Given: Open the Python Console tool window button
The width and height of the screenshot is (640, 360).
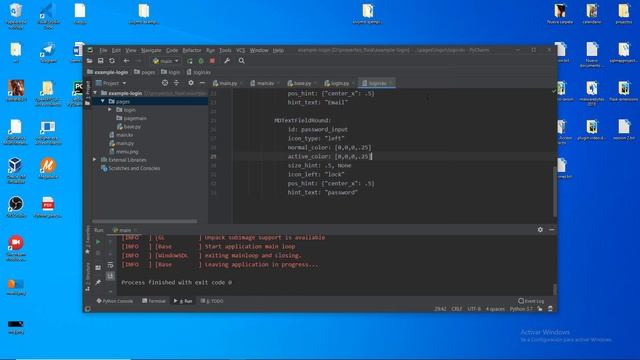Looking at the screenshot, I should pos(115,301).
